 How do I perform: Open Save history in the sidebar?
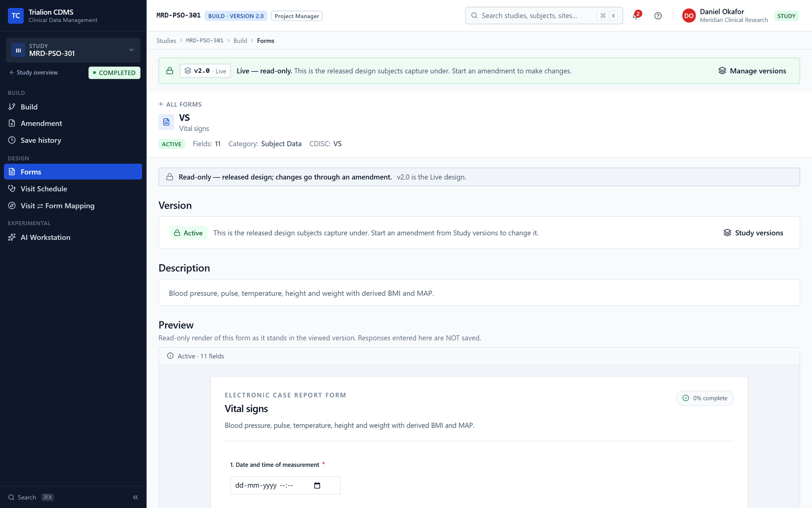tap(73, 140)
